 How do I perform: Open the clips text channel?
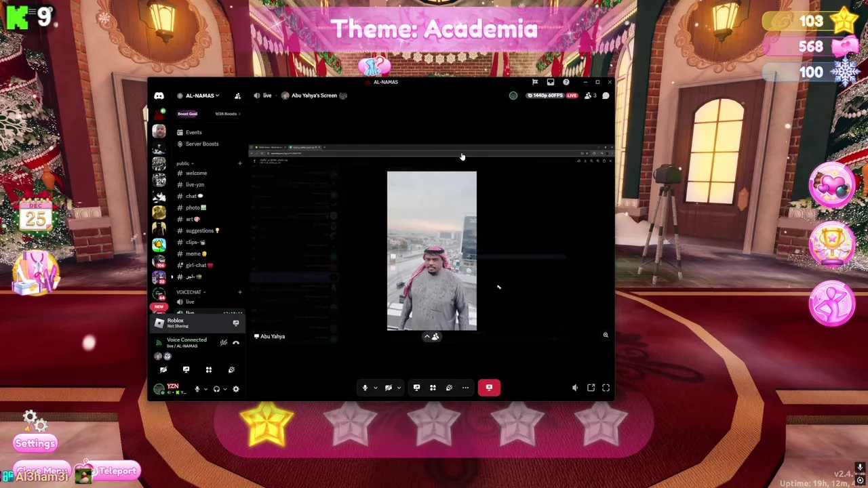[x=208, y=242]
